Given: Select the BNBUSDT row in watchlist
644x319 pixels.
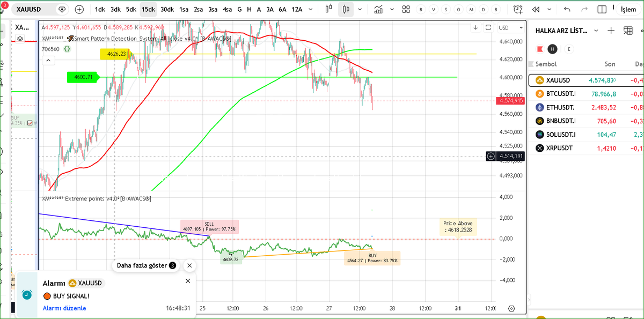Looking at the screenshot, I should (x=586, y=121).
